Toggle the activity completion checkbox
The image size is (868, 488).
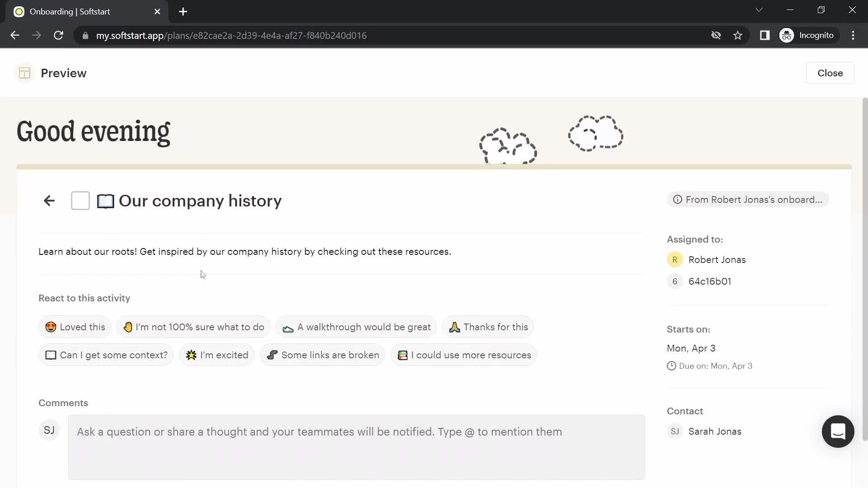click(80, 200)
